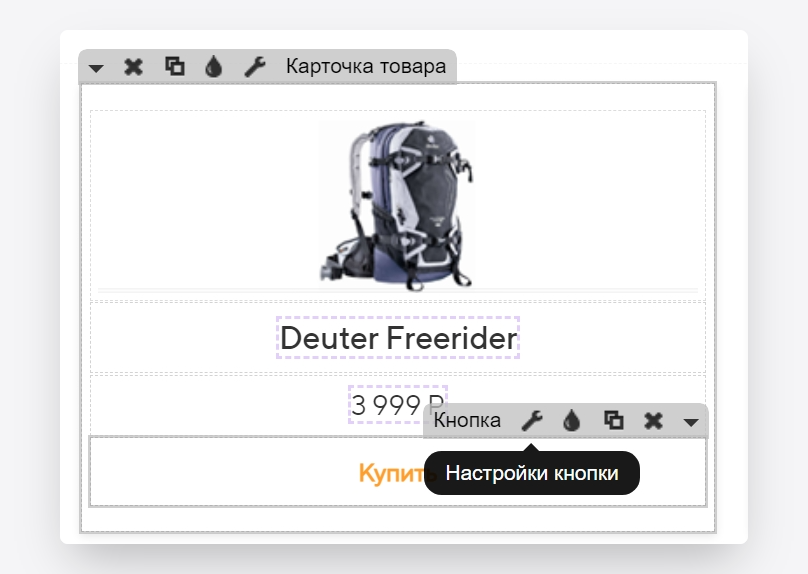Click empty space left of the Купить text
Viewport: 808px width, 574px height.
(222, 472)
